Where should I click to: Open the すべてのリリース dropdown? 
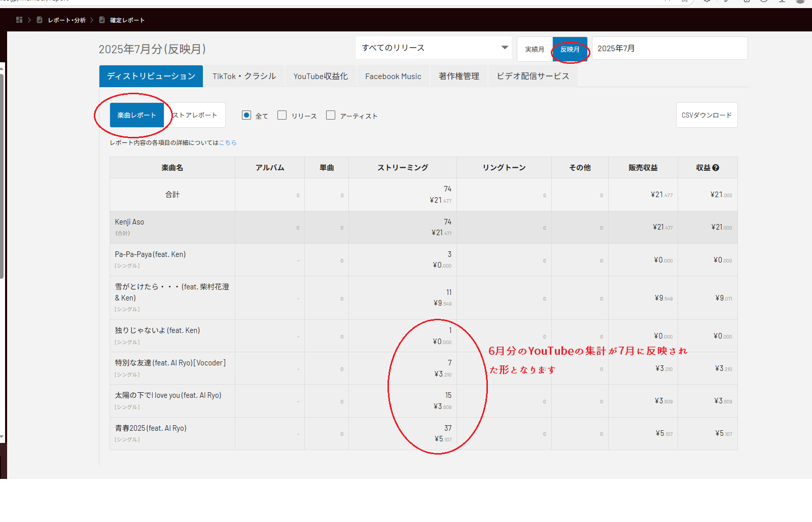pyautogui.click(x=434, y=48)
